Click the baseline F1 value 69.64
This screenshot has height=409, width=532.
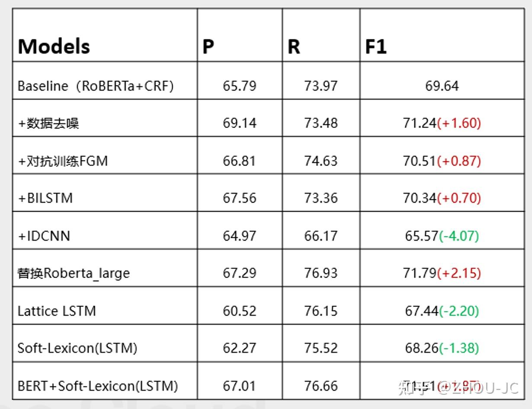(x=442, y=86)
